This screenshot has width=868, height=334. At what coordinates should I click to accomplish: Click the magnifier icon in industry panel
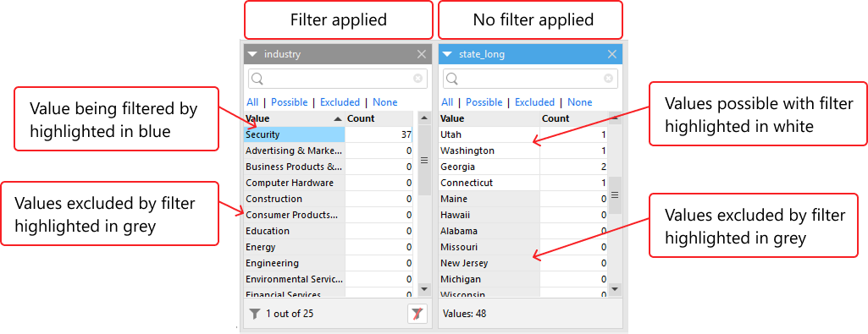257,79
